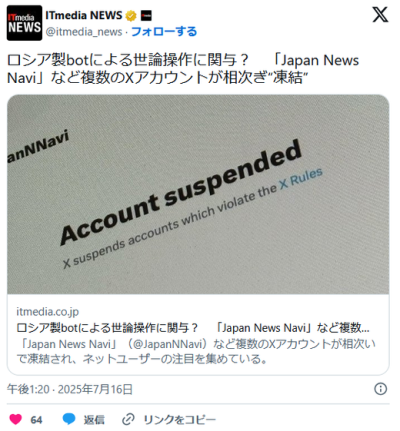400x431 pixels.
Task: Like the post with heart icon
Action: click(x=15, y=419)
